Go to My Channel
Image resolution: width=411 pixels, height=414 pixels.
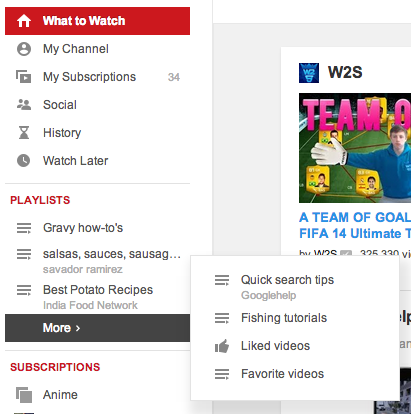point(76,49)
